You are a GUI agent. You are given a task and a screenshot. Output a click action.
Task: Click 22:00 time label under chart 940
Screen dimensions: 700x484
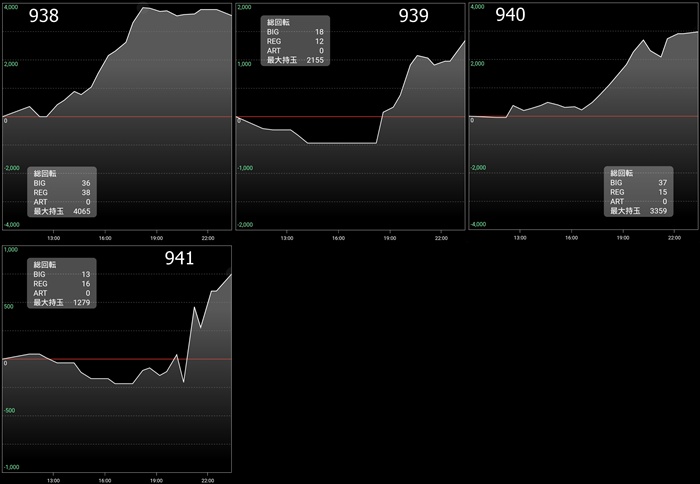[x=674, y=238]
